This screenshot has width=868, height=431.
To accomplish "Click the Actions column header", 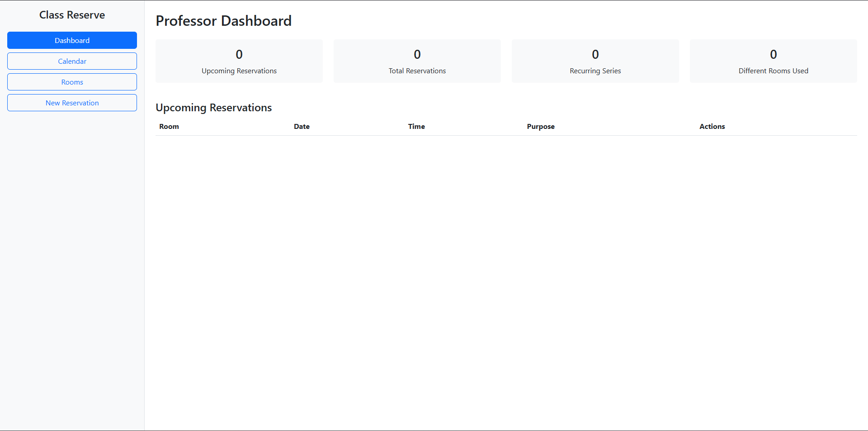I will 712,127.
